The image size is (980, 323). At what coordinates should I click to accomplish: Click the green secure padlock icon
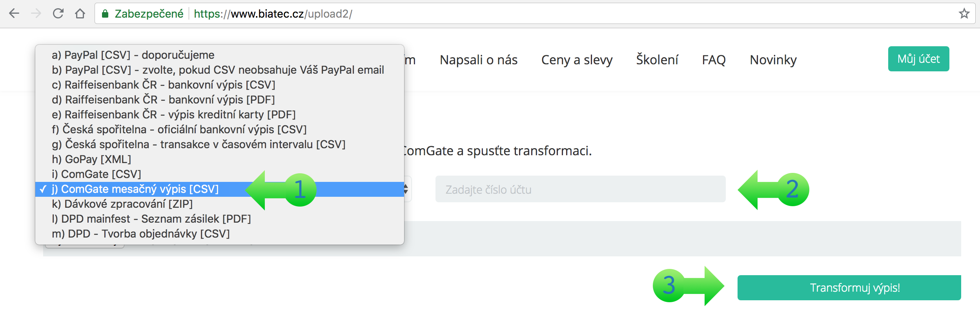(105, 14)
